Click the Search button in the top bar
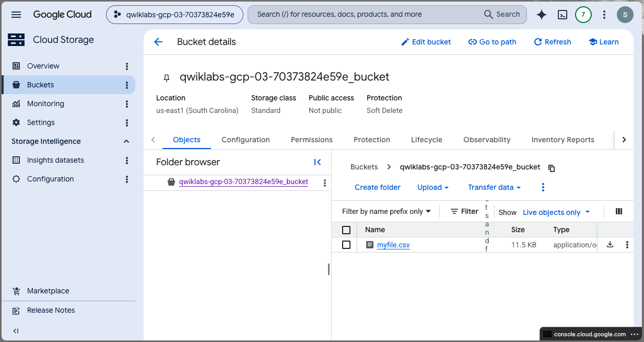Screen dimensions: 644x342 502,15
